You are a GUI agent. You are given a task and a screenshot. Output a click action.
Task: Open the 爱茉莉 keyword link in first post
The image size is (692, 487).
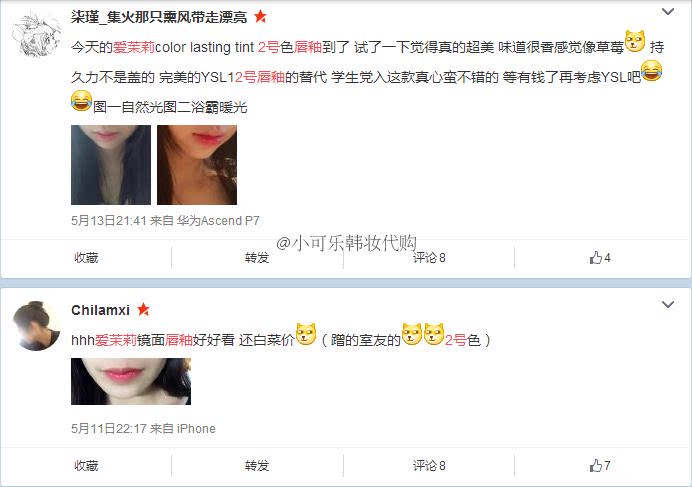(134, 47)
